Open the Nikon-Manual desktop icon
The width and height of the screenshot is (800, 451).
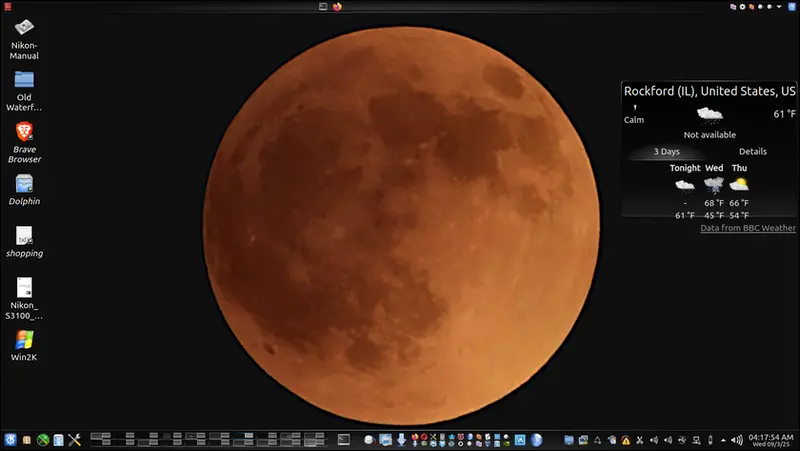24,39
